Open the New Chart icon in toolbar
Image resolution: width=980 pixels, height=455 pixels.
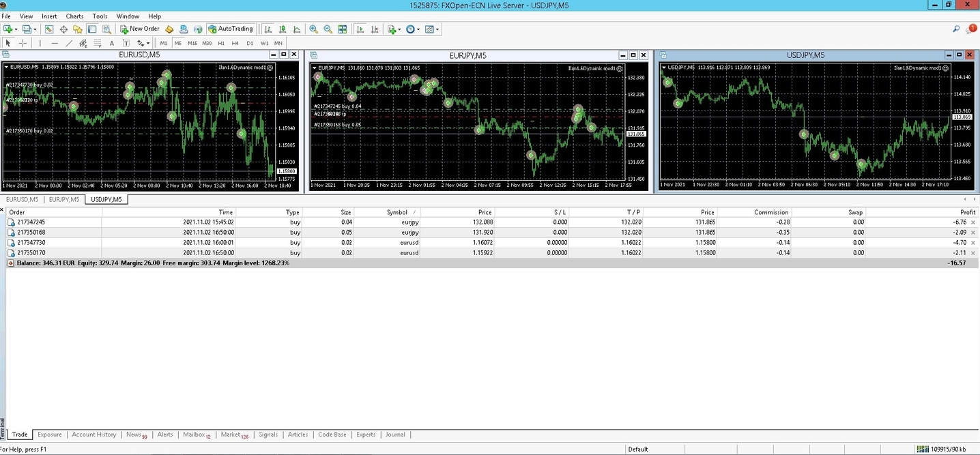[8, 29]
